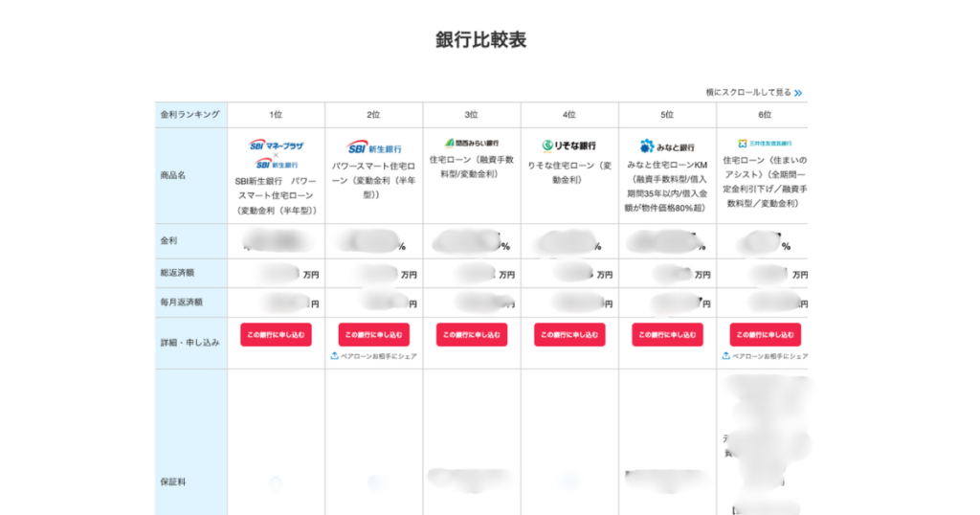
Task: Click the 1位 ranking cell
Action: click(x=276, y=115)
